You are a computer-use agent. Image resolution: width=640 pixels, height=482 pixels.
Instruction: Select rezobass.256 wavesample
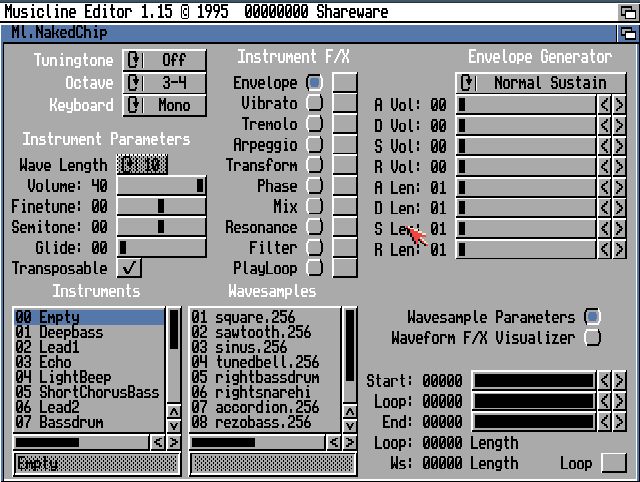coord(265,422)
